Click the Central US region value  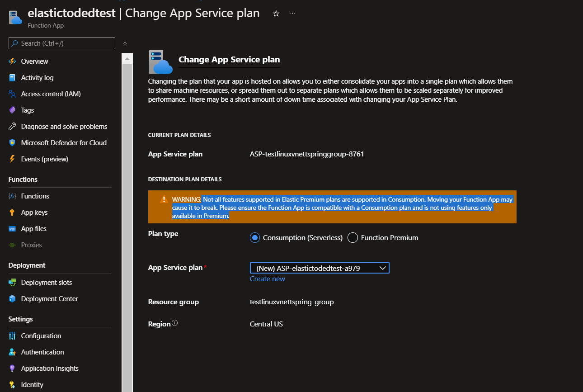pos(266,324)
